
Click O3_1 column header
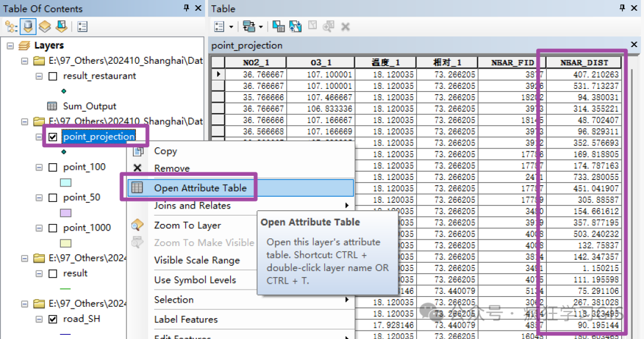320,63
